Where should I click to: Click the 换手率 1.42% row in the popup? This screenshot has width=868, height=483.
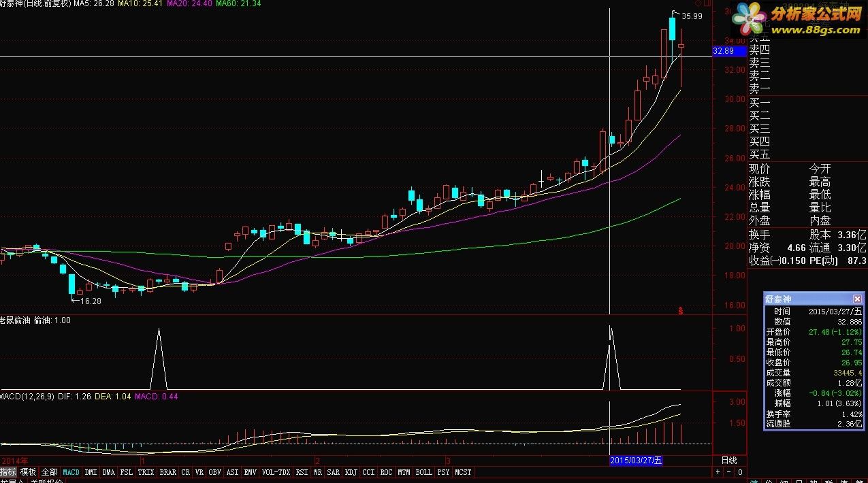click(x=814, y=413)
